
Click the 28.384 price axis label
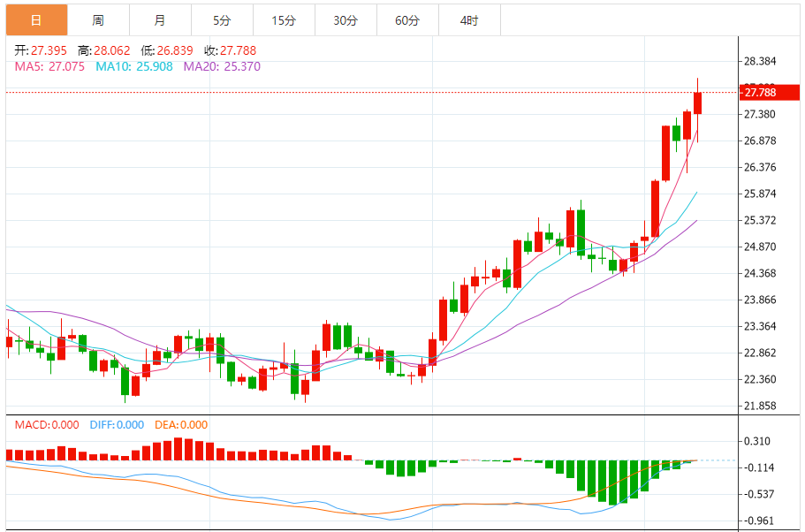click(x=760, y=61)
